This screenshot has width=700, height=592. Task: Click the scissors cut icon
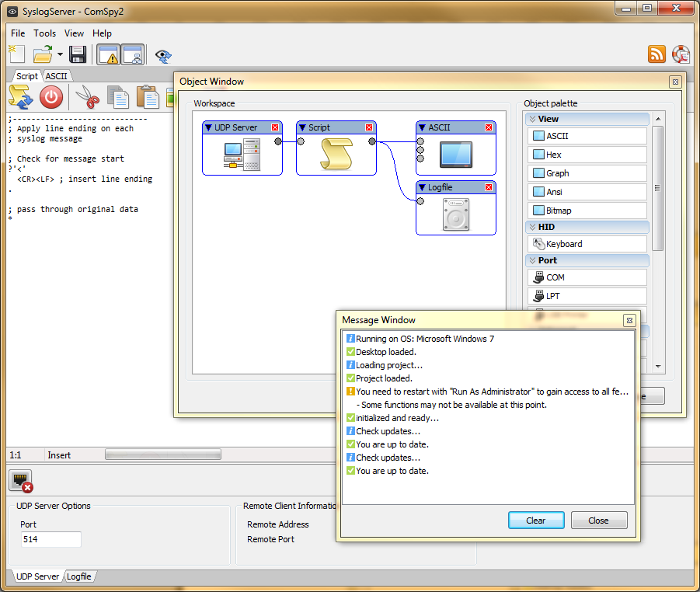click(x=88, y=97)
